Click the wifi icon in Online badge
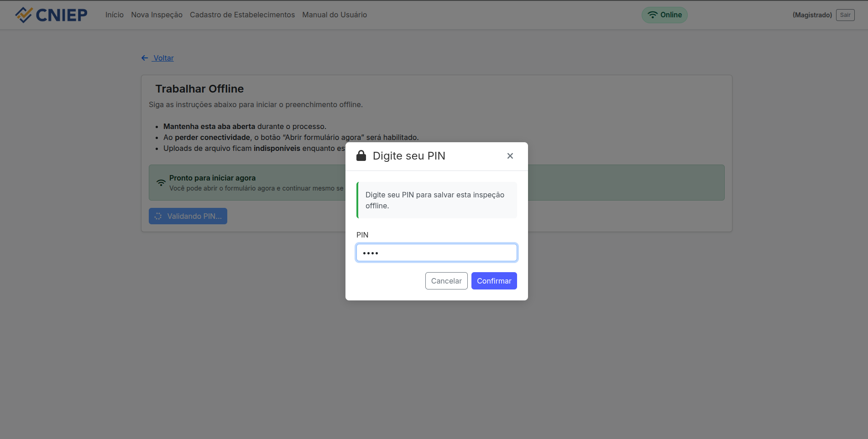This screenshot has height=439, width=868. 653,15
